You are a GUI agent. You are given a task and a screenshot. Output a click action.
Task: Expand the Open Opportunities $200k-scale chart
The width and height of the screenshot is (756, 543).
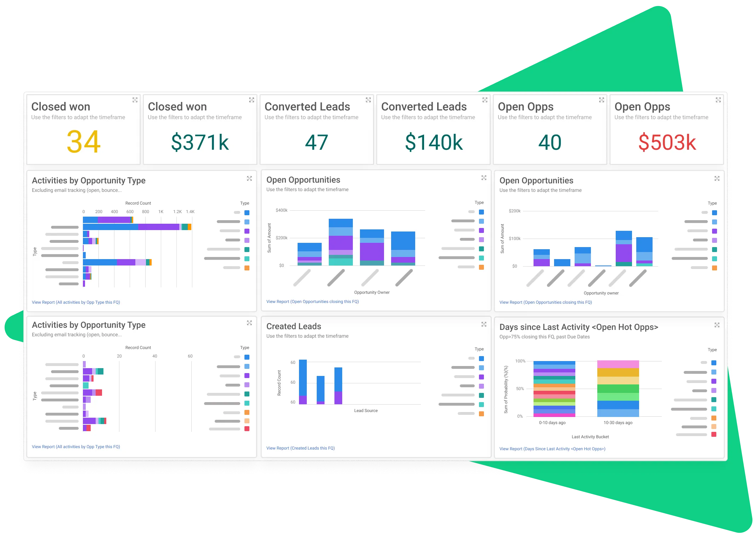pyautogui.click(x=717, y=178)
